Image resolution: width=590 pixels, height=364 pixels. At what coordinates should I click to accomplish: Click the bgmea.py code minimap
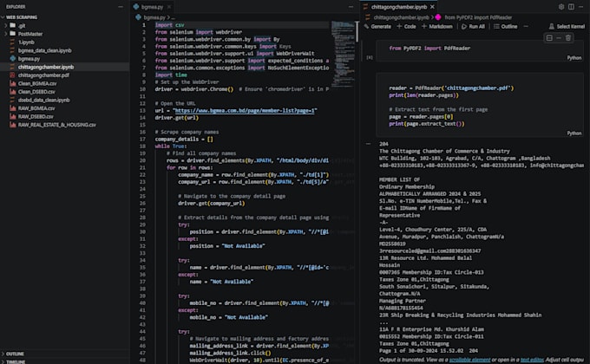point(342,55)
